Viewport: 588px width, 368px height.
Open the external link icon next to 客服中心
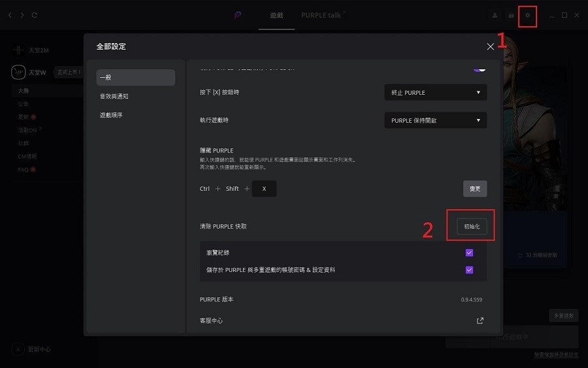[480, 321]
